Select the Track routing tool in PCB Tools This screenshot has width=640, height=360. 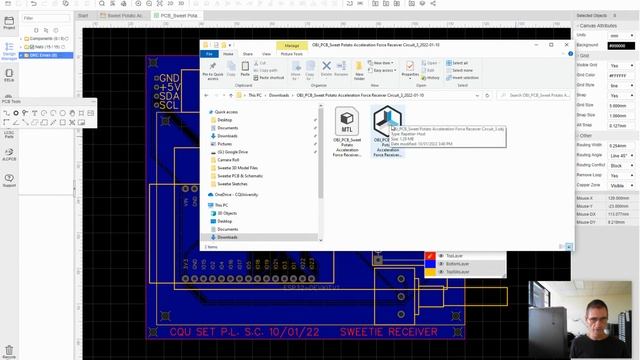point(6,113)
